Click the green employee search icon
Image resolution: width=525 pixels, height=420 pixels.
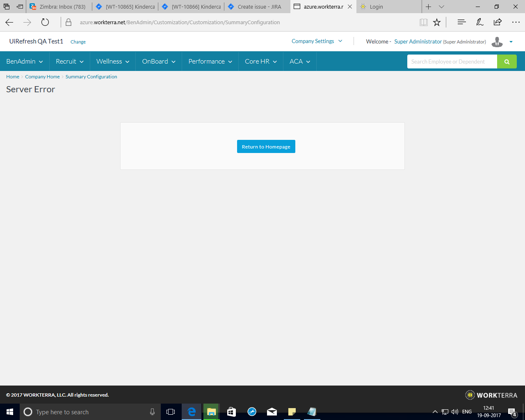507,61
